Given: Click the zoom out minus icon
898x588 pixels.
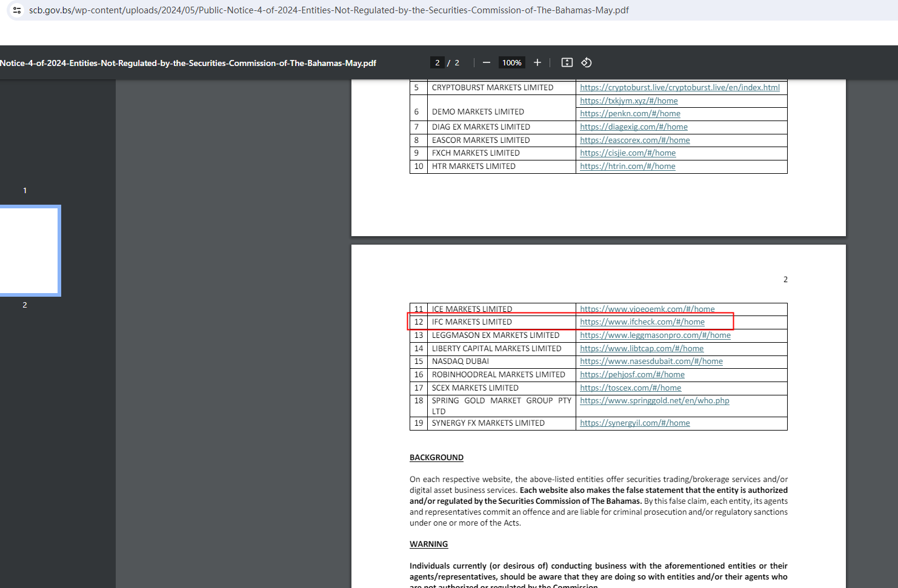Looking at the screenshot, I should point(486,63).
